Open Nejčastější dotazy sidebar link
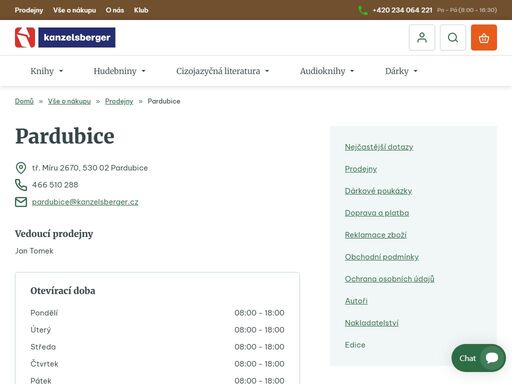Image resolution: width=512 pixels, height=384 pixels. pyautogui.click(x=379, y=147)
